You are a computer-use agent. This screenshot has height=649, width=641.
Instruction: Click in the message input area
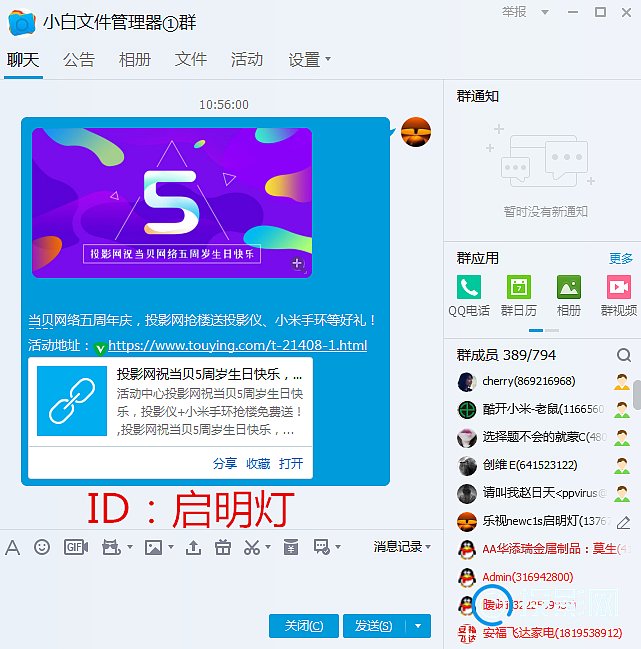coord(221,586)
